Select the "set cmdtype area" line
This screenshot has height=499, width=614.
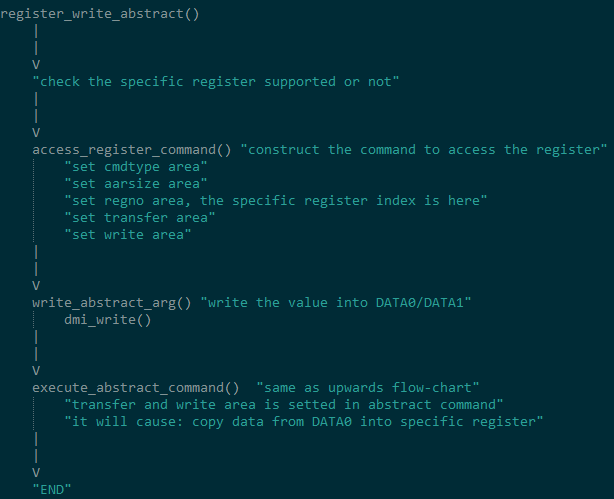134,166
